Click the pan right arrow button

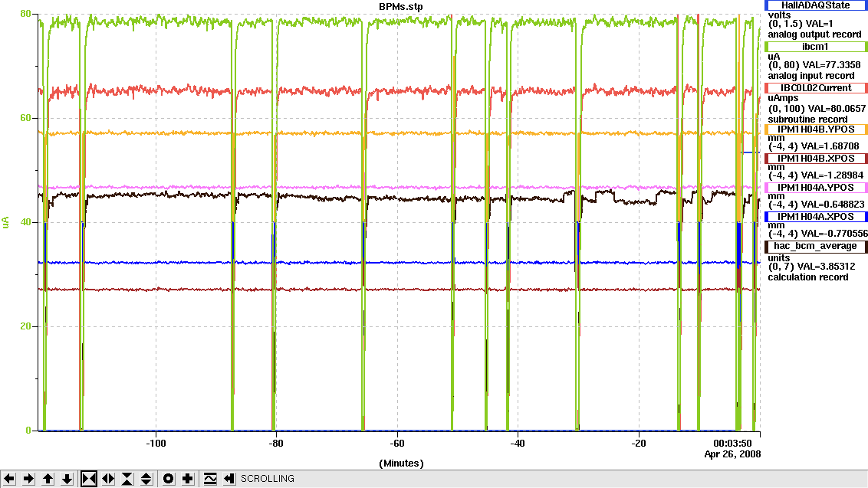[29, 479]
